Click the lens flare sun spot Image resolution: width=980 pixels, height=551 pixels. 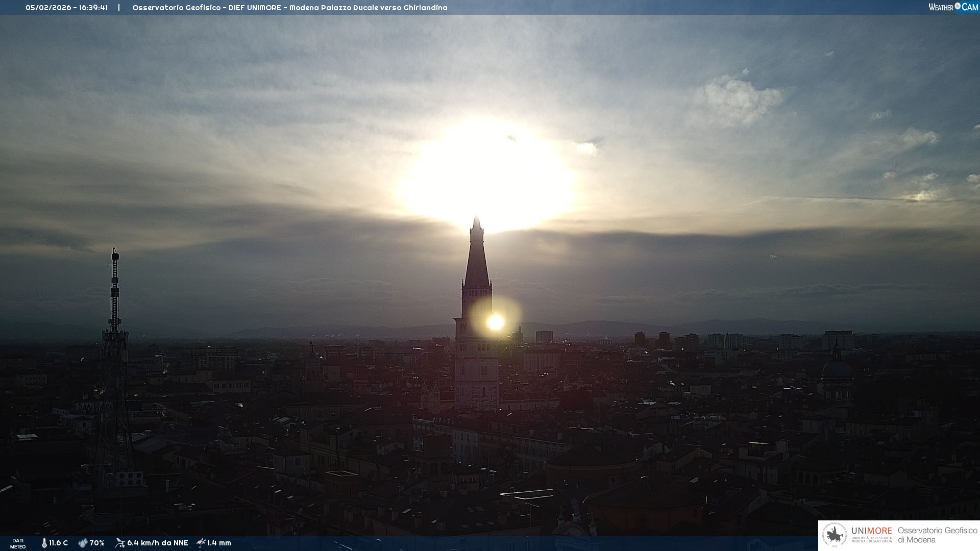(495, 322)
